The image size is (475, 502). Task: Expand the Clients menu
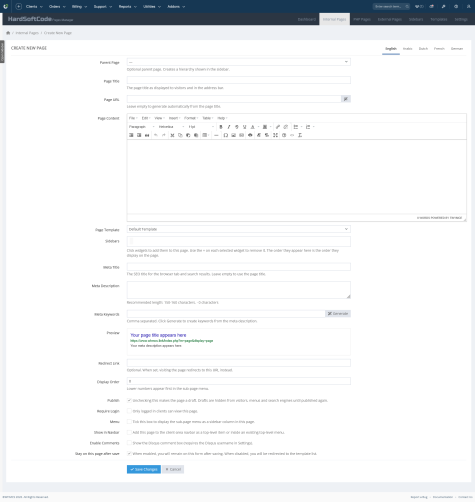pyautogui.click(x=34, y=6)
